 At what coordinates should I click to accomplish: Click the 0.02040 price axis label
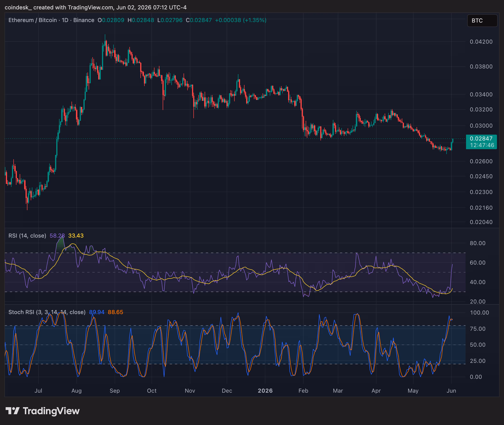pos(481,222)
